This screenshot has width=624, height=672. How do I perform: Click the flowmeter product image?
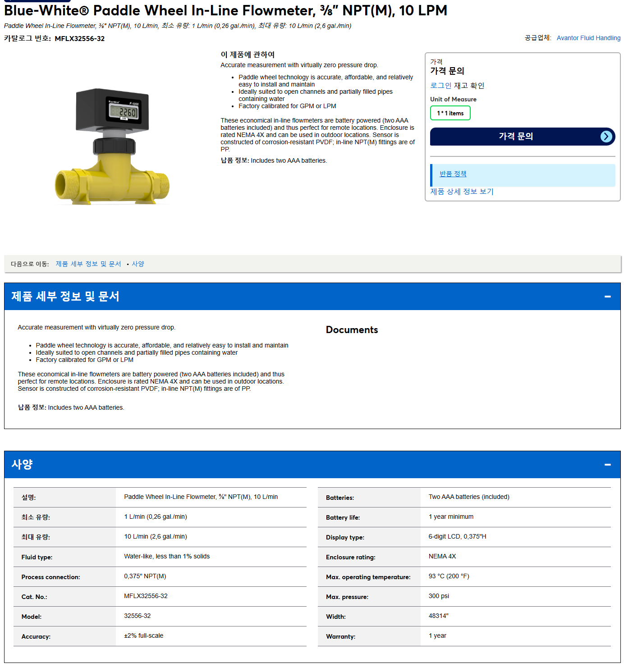pos(112,146)
